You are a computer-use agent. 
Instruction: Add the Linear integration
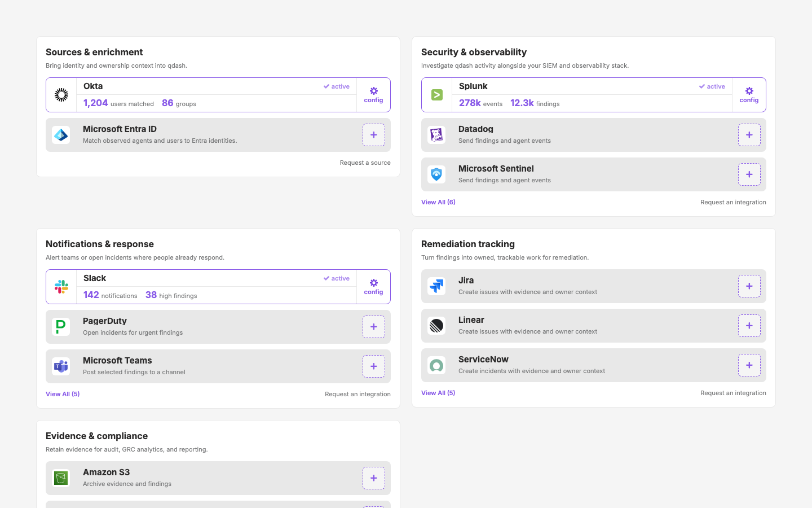[749, 326]
